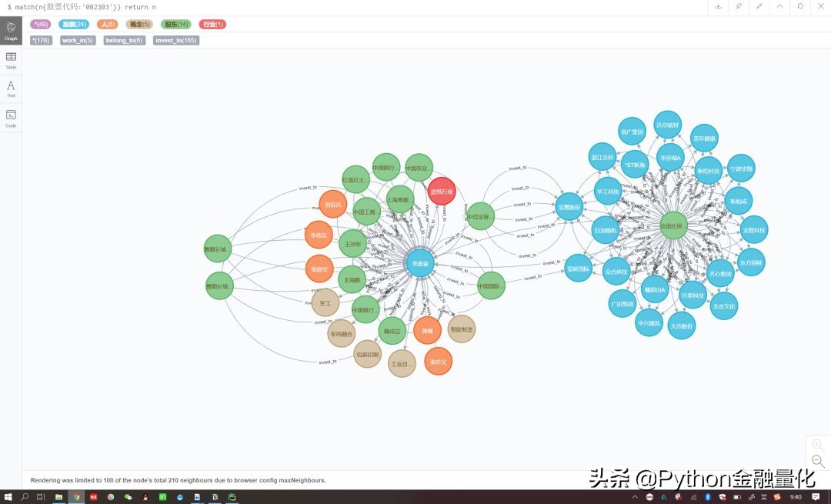This screenshot has height=504, width=831.
Task: Toggle the invest_to(165) relationship pill
Action: (175, 40)
